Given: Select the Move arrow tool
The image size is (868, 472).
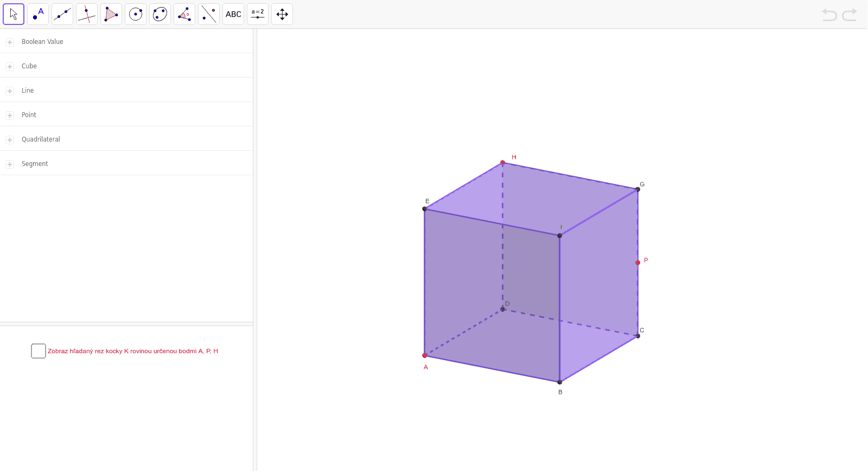Looking at the screenshot, I should pyautogui.click(x=14, y=14).
